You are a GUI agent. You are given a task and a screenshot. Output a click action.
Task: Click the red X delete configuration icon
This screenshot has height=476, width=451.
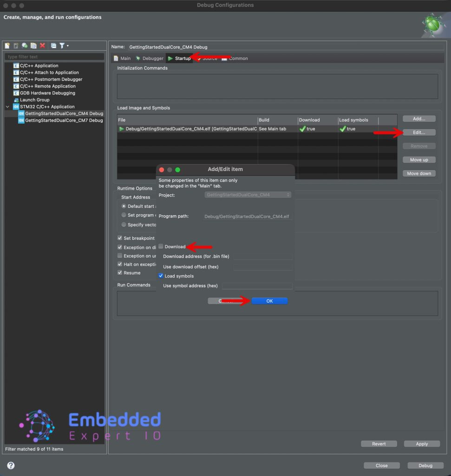[42, 46]
